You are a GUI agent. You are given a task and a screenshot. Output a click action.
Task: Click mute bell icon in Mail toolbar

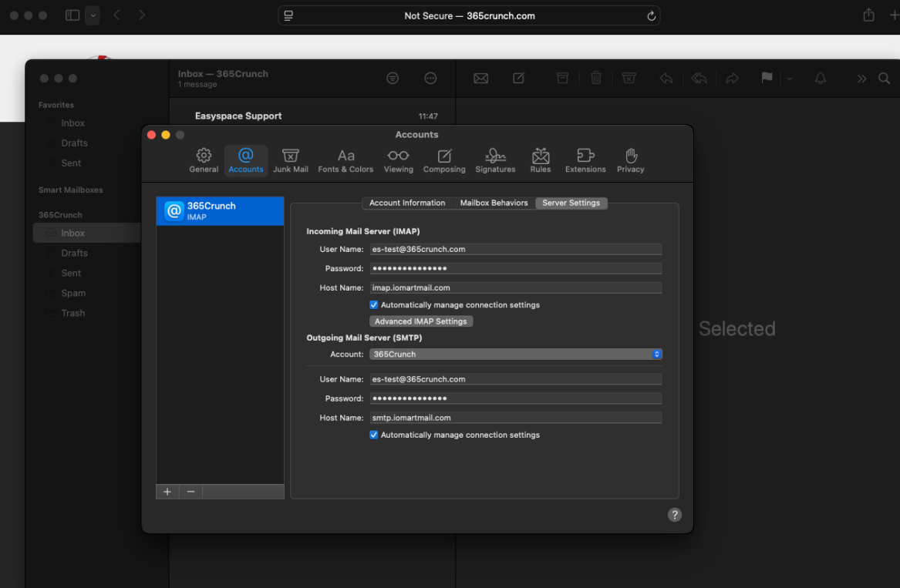(821, 78)
